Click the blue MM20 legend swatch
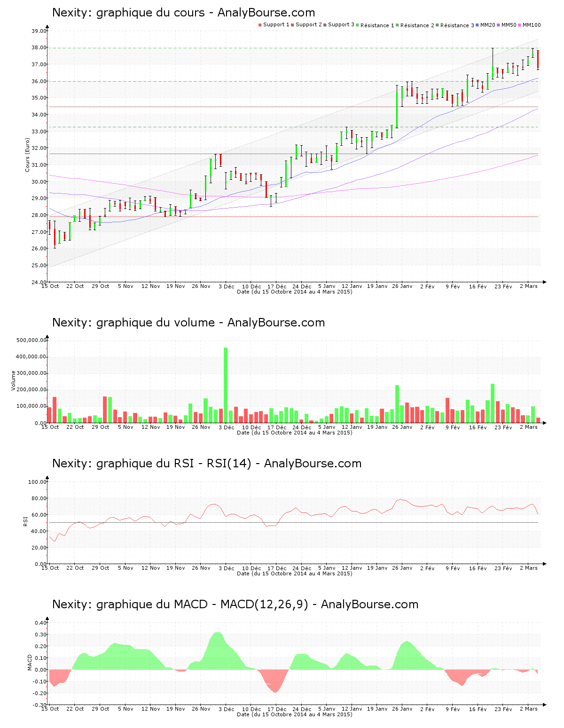This screenshot has width=564, height=728. tap(478, 25)
